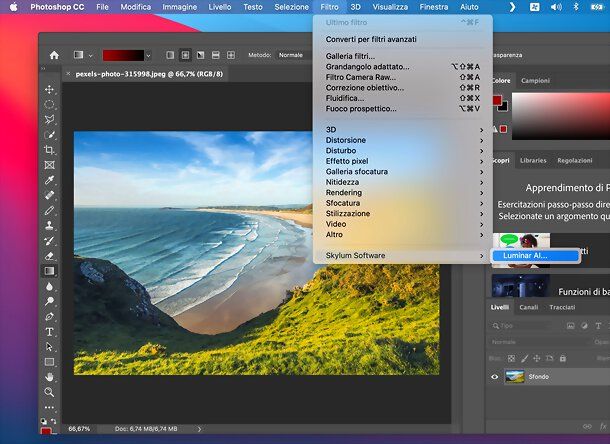Open the gradient picker arrow
610x444 pixels.
pos(148,56)
